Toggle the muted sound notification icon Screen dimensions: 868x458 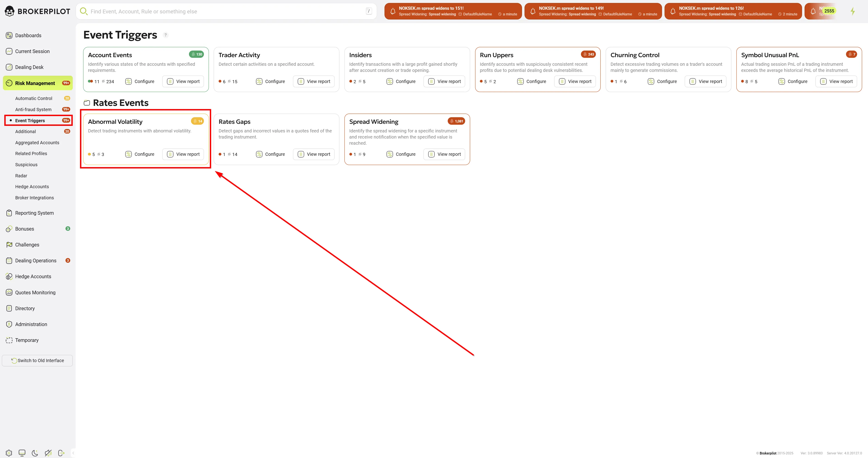48,453
